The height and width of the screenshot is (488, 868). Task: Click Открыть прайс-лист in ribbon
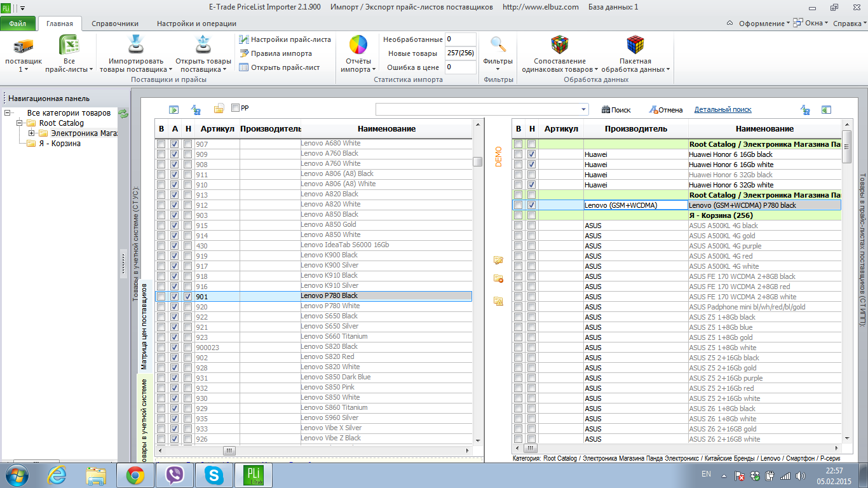point(279,67)
